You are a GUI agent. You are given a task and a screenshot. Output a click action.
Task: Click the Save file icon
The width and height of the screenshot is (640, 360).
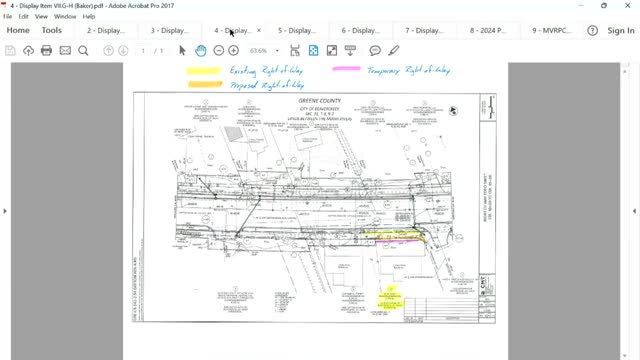pos(10,51)
